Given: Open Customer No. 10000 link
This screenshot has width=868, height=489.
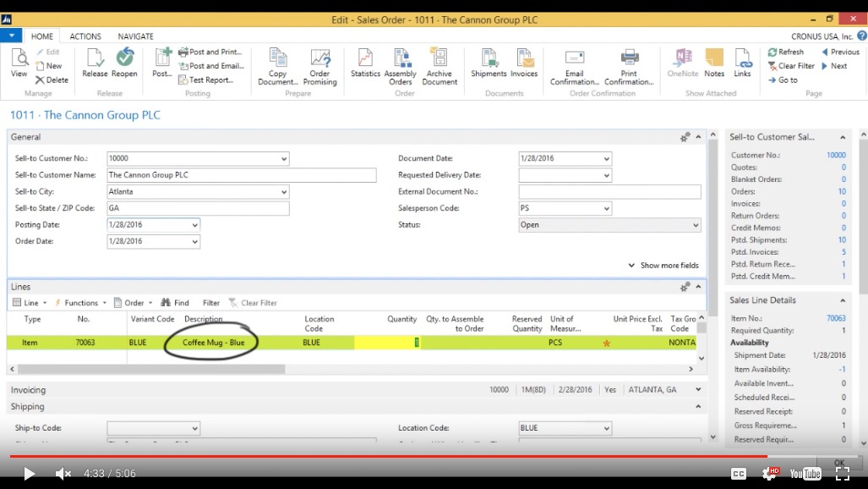Looking at the screenshot, I should pos(836,155).
